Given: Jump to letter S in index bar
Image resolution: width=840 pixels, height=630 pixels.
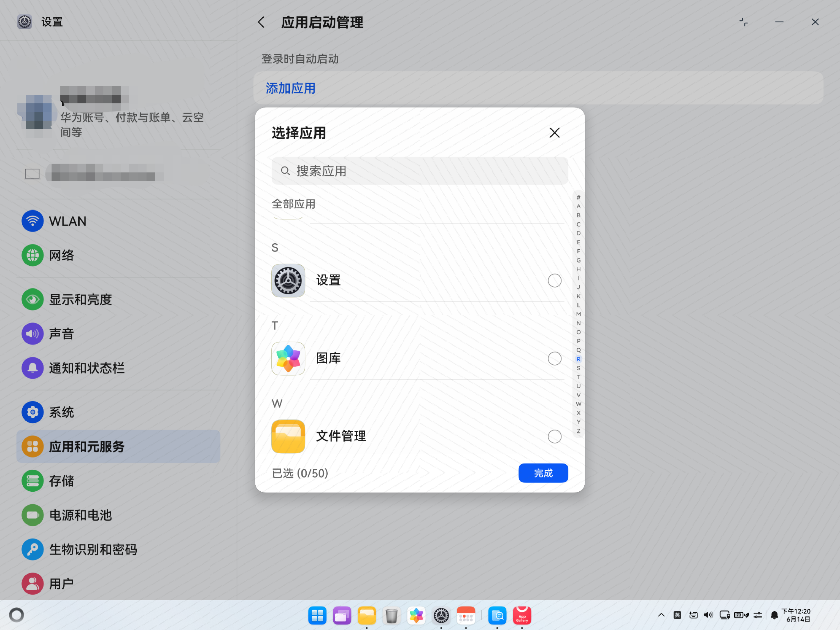Looking at the screenshot, I should pos(578,368).
